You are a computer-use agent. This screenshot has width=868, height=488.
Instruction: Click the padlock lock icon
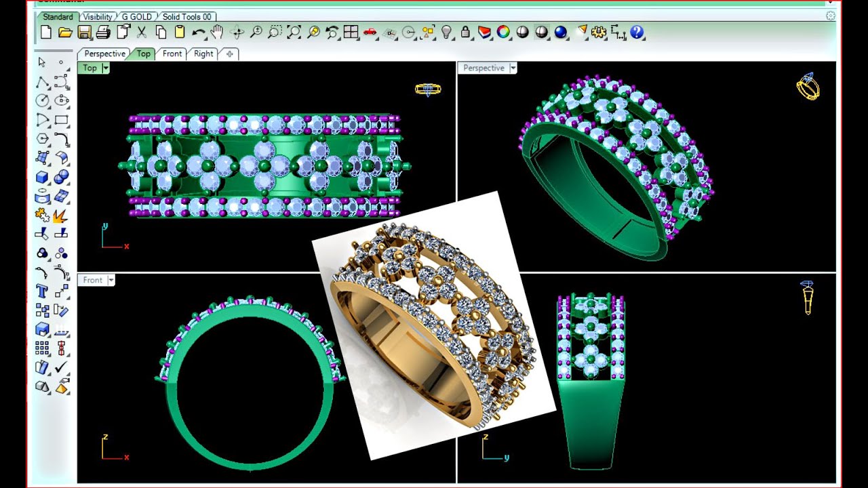coord(465,32)
